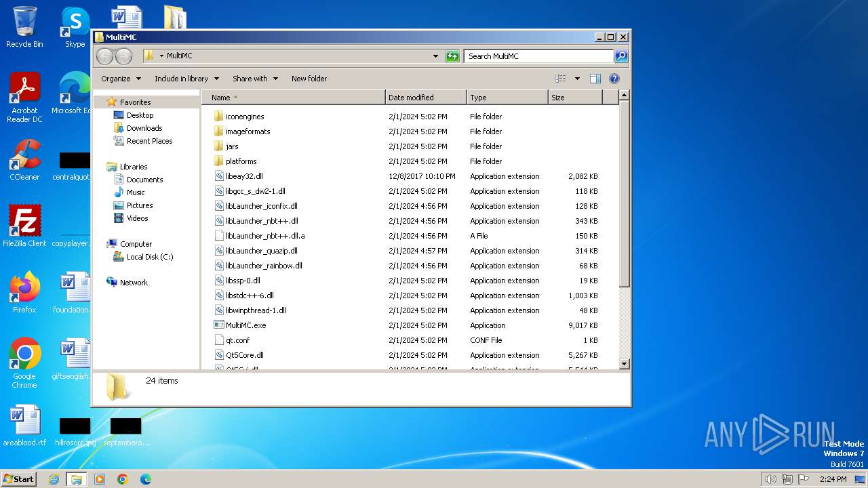Open Explorer help question mark icon
Viewport: 868px width, 488px height.
tap(614, 79)
